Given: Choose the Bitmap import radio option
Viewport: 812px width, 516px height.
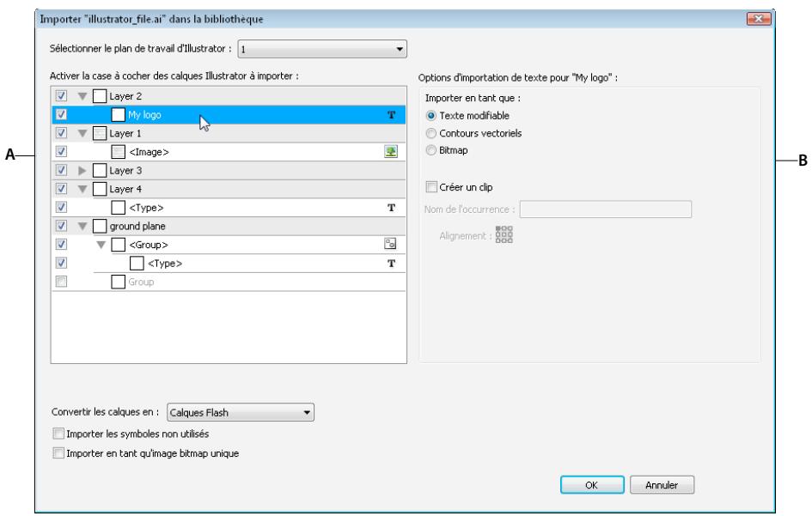Looking at the screenshot, I should [431, 150].
